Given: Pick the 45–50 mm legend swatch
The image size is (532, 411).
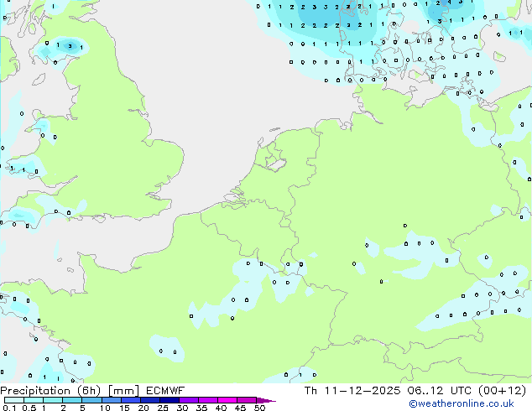Looking at the screenshot, I should [x=247, y=400].
